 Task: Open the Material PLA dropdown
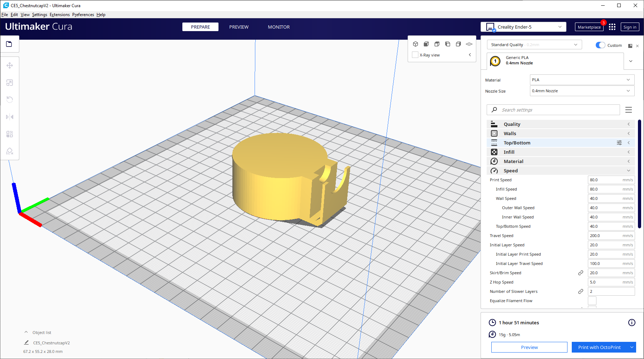pyautogui.click(x=582, y=80)
